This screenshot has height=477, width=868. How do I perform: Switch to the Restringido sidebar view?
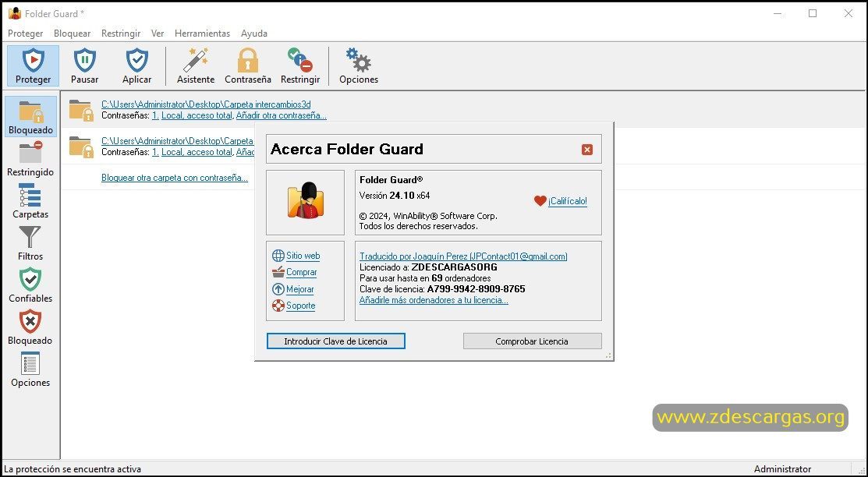pyautogui.click(x=30, y=159)
